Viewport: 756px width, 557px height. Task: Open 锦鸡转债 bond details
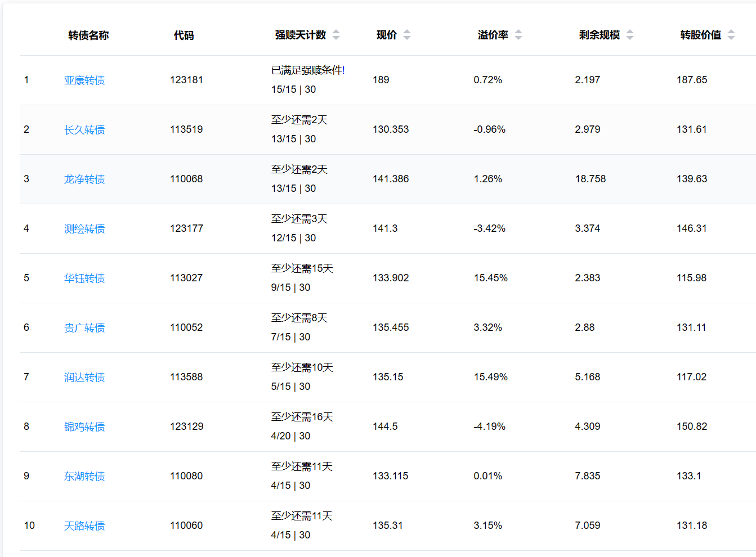point(84,427)
